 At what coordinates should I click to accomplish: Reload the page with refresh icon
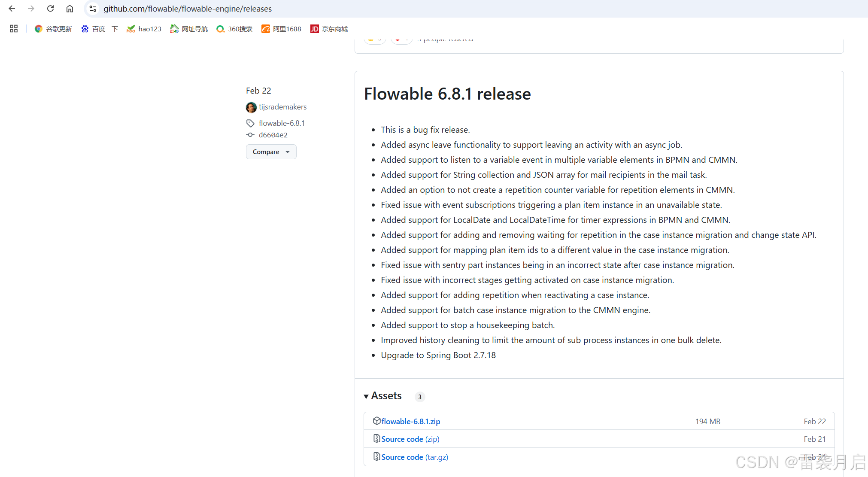pos(50,9)
